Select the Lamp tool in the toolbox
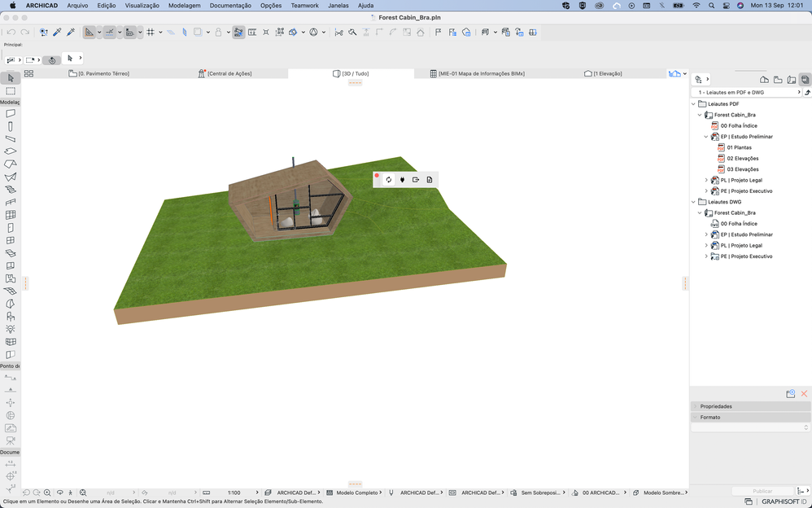This screenshot has height=508, width=812. [x=11, y=329]
